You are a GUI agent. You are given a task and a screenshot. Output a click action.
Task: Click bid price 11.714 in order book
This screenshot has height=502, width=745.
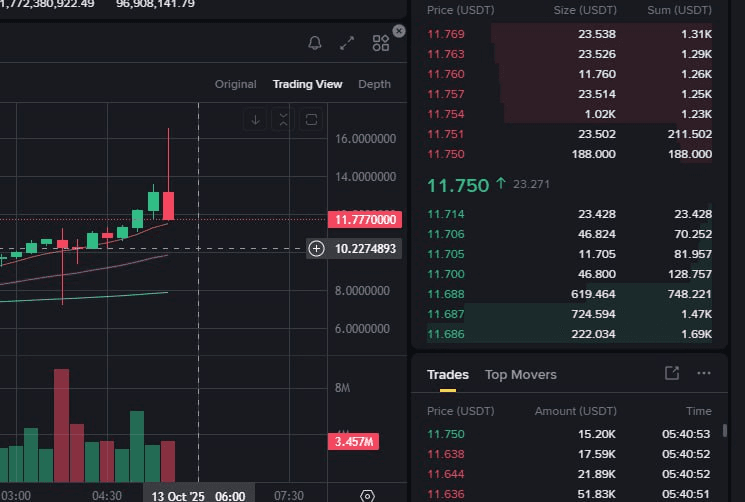(445, 213)
